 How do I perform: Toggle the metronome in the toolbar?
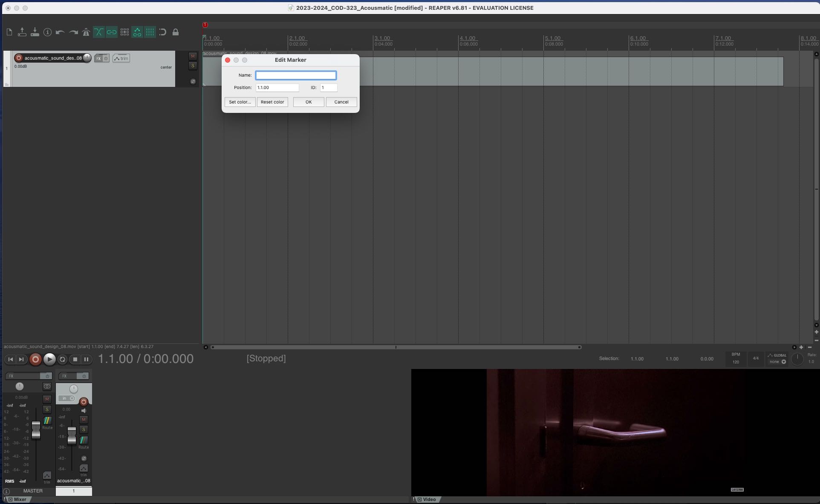click(x=86, y=32)
